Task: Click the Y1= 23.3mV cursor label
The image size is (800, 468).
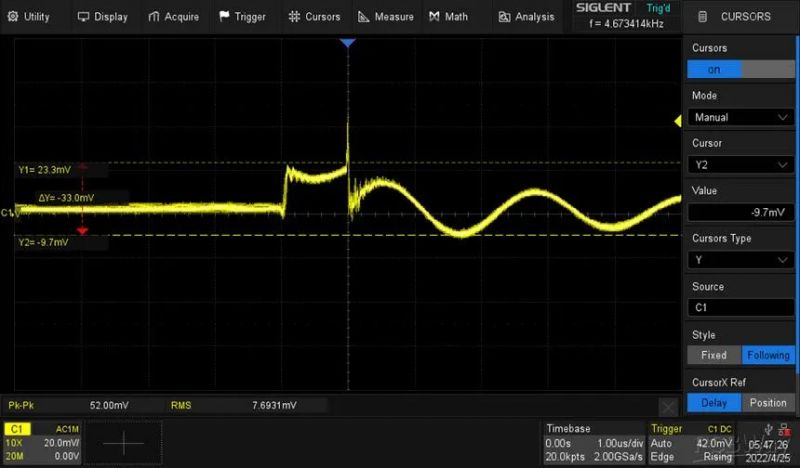Action: coord(44,170)
